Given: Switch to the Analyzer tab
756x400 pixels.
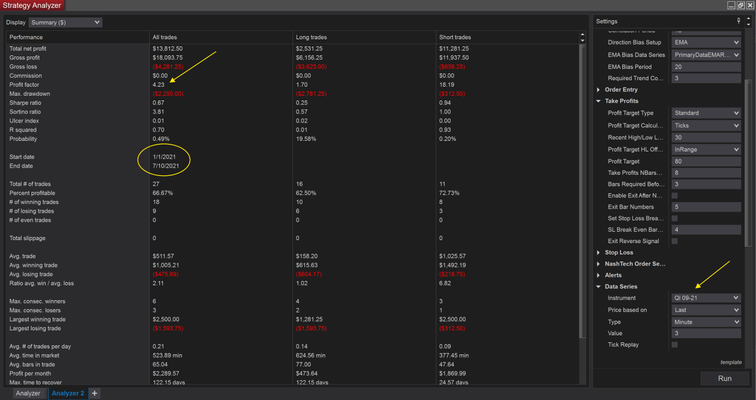Looking at the screenshot, I should (x=27, y=393).
